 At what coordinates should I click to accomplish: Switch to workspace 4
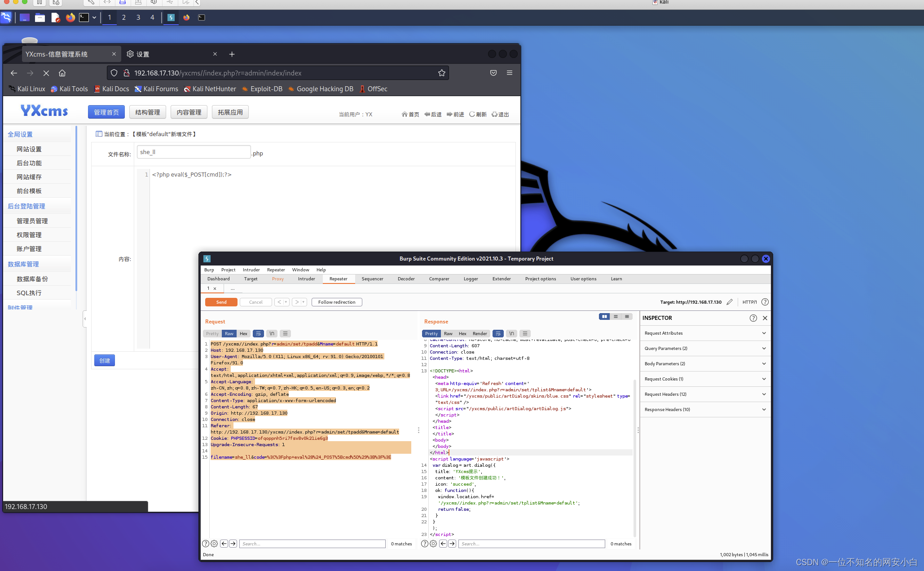coord(152,18)
